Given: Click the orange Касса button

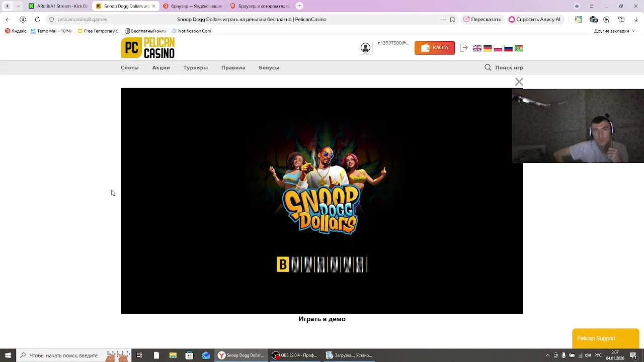Looking at the screenshot, I should pos(435,48).
